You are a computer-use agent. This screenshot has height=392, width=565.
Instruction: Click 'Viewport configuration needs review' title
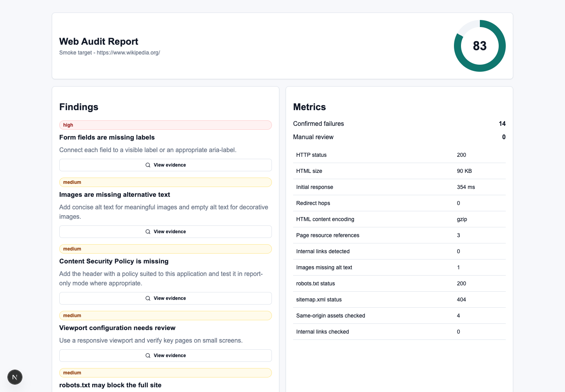(117, 328)
